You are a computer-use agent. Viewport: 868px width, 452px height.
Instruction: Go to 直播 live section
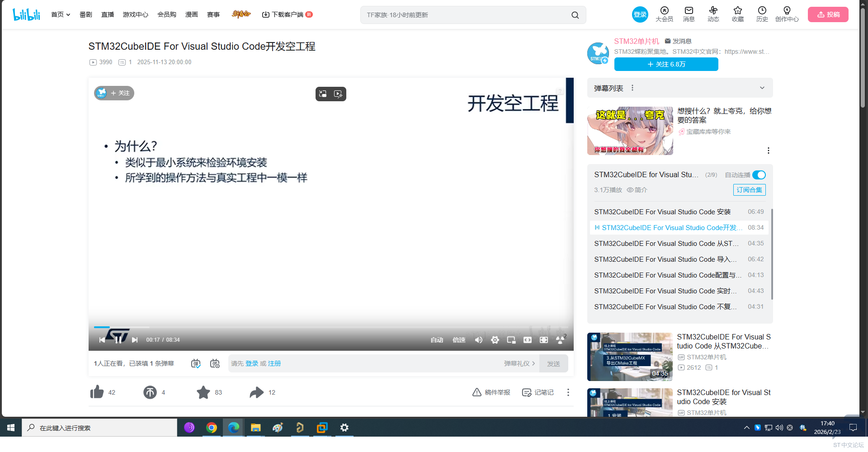[108, 14]
